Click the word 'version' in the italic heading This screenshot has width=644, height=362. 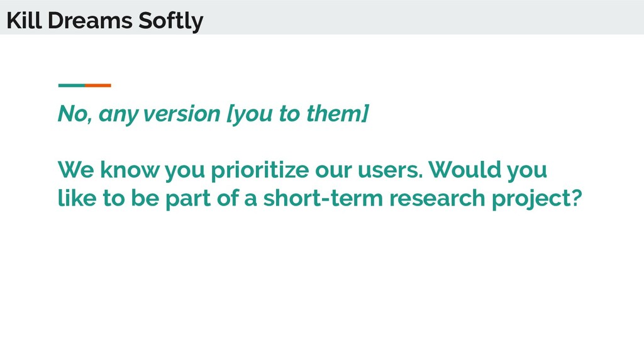tap(182, 113)
